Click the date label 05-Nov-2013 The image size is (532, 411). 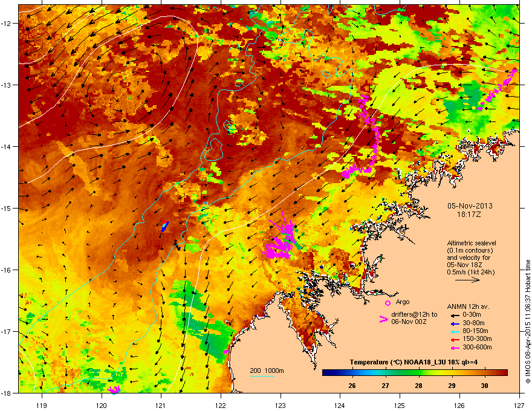[x=470, y=206]
